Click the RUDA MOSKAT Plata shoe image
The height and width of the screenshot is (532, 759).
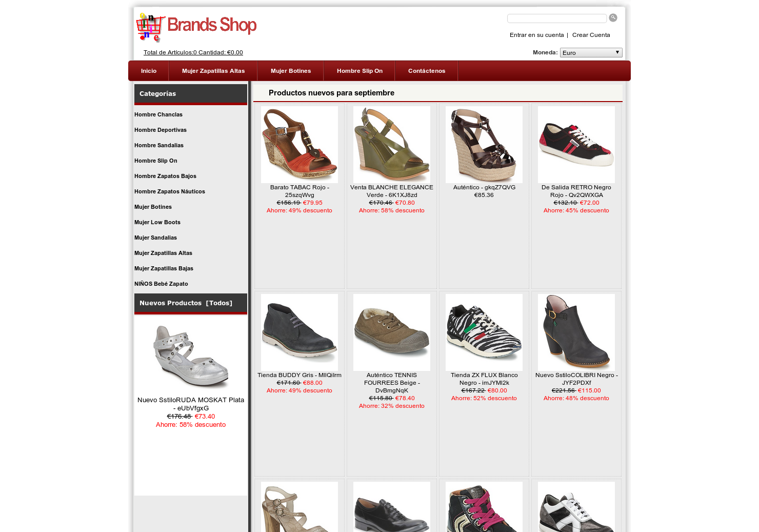click(x=191, y=356)
